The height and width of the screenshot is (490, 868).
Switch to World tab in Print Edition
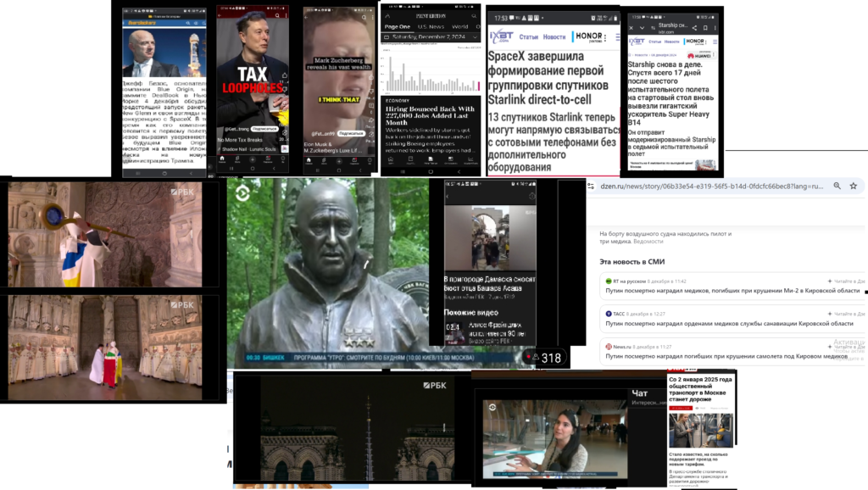[x=460, y=26]
